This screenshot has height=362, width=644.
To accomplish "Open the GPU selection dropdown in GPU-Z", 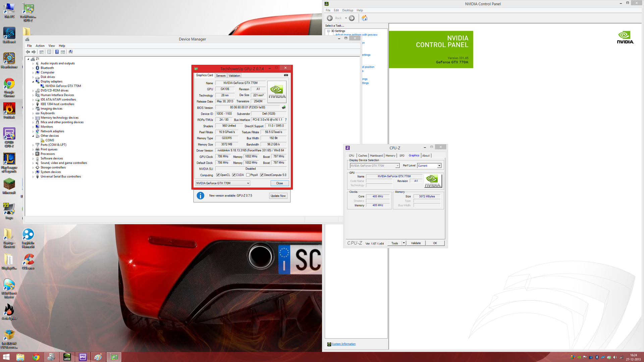I will 223,183.
